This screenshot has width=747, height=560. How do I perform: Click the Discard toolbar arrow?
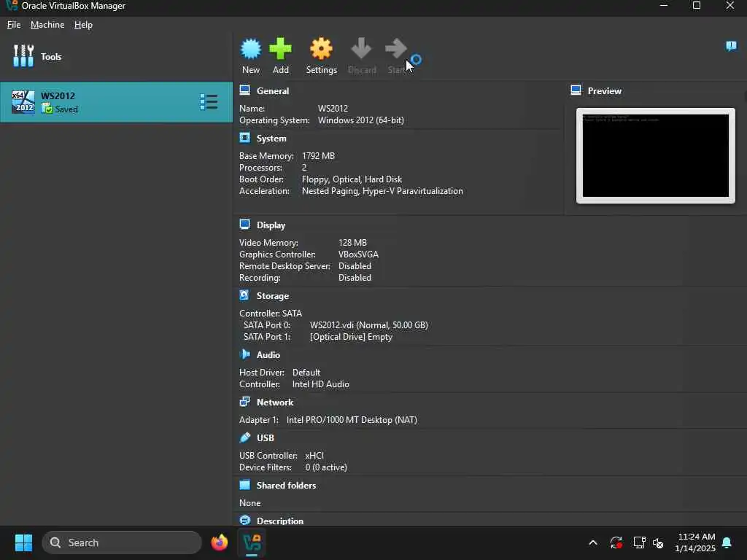(361, 49)
